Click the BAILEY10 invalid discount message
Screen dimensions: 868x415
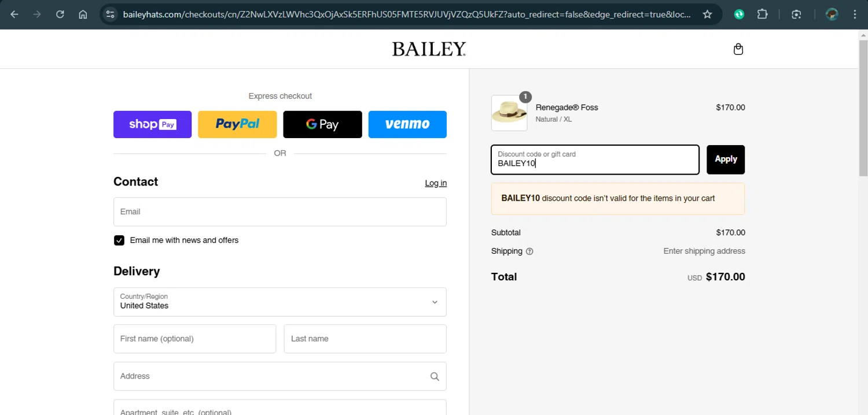pos(618,199)
